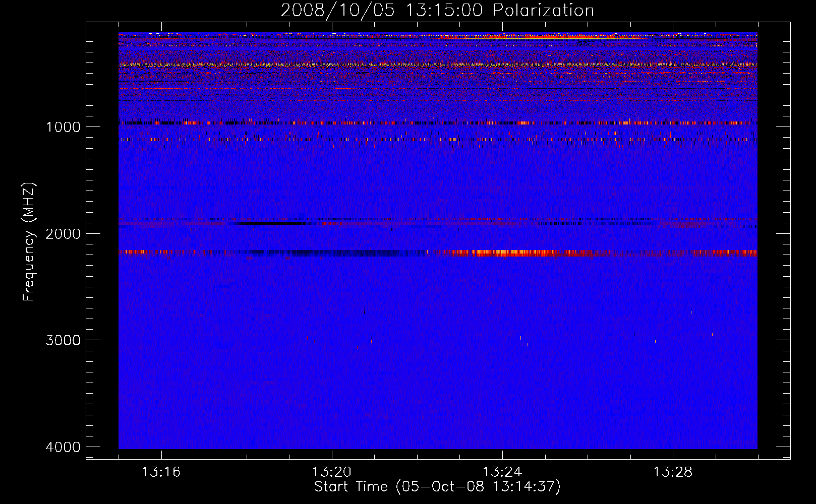Select the 1000 frequency tick label
816x504 pixels.
(64, 127)
